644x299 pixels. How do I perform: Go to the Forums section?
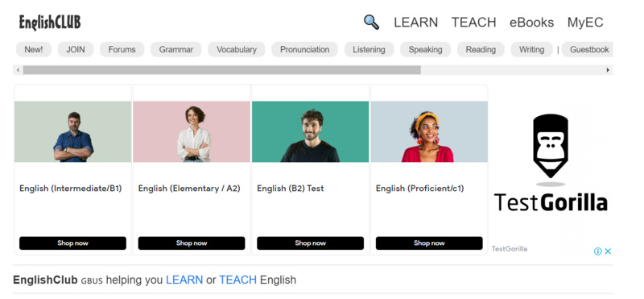pyautogui.click(x=122, y=49)
